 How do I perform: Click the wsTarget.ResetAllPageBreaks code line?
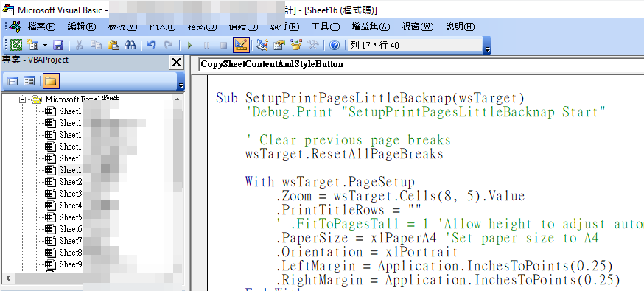tap(344, 154)
